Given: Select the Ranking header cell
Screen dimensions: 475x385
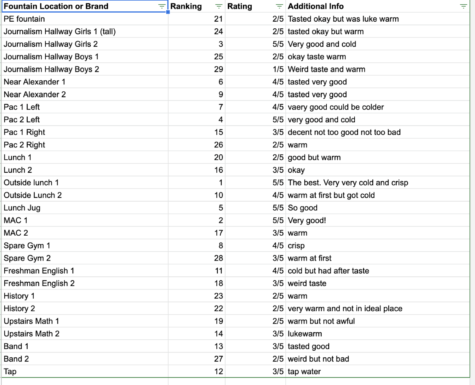Looking at the screenshot, I should click(x=197, y=6).
